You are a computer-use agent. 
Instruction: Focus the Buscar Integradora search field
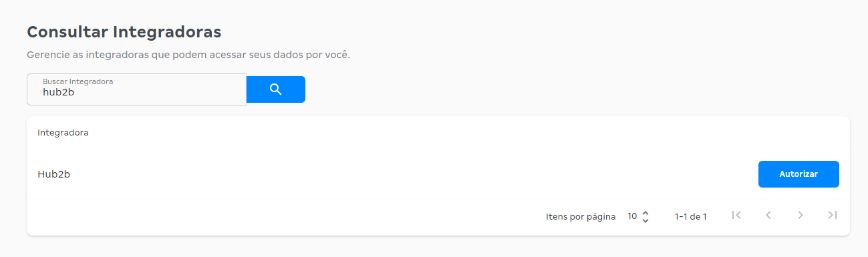[136, 89]
